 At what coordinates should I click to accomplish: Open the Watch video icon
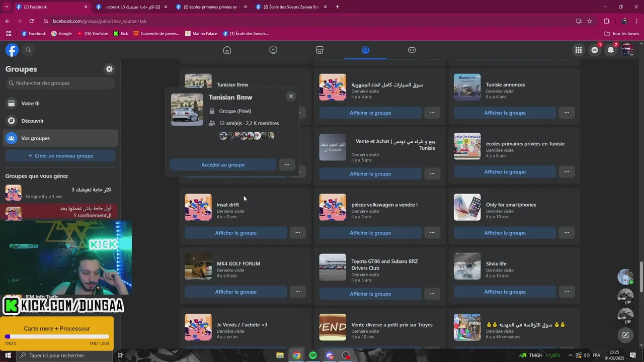pyautogui.click(x=273, y=50)
